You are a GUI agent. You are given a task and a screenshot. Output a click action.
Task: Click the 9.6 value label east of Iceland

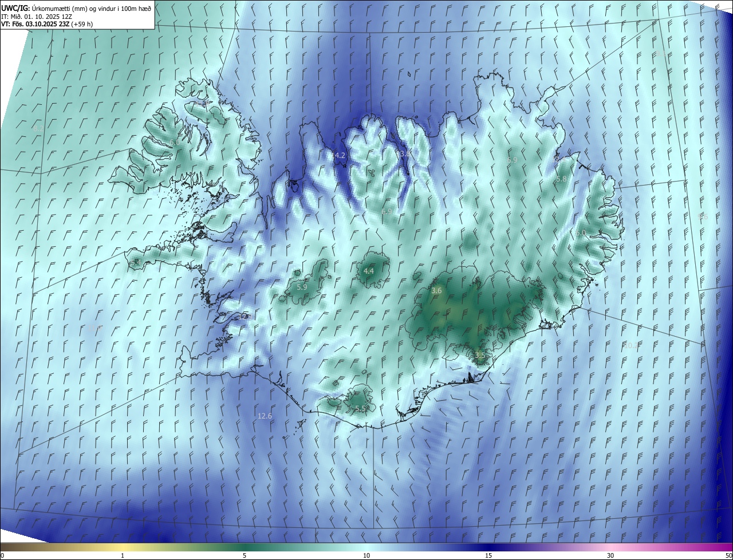click(703, 216)
